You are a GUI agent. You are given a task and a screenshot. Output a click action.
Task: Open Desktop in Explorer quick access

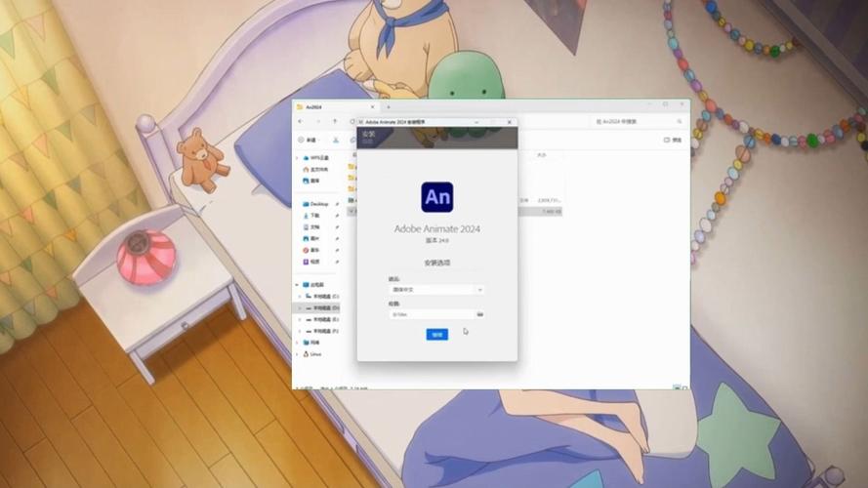pyautogui.click(x=315, y=204)
